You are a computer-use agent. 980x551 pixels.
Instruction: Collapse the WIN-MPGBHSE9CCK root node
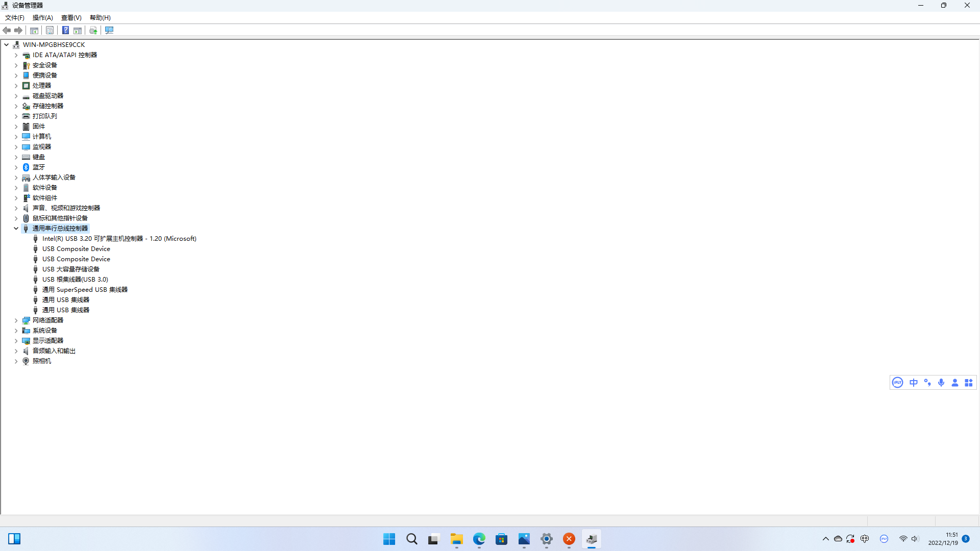(x=6, y=45)
